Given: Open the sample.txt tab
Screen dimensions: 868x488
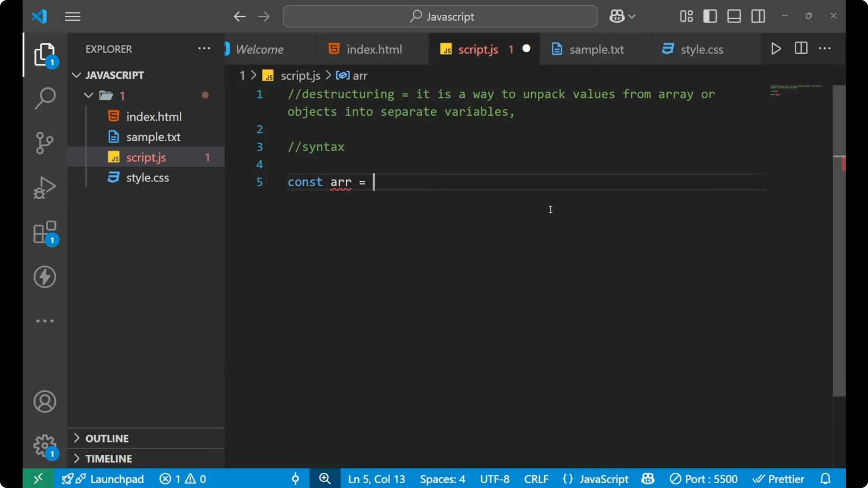Looking at the screenshot, I should pyautogui.click(x=597, y=49).
